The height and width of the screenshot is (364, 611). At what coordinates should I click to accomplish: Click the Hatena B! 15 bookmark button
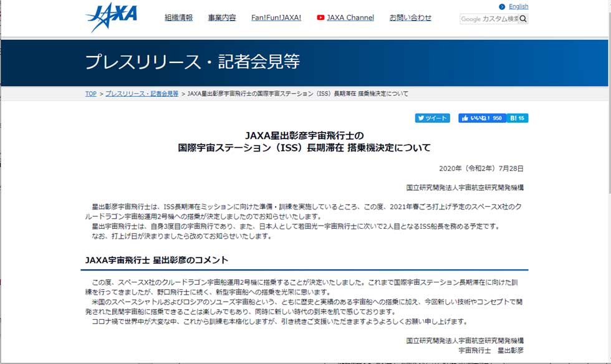pos(517,118)
